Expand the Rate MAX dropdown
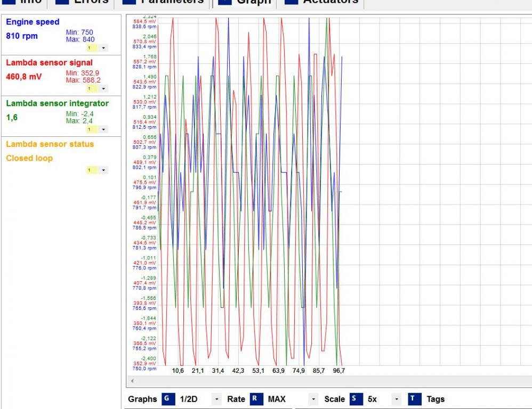This screenshot has width=532, height=409. click(x=313, y=399)
